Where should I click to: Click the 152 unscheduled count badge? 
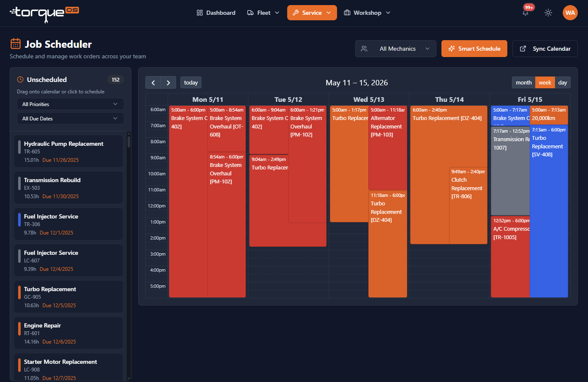(115, 79)
